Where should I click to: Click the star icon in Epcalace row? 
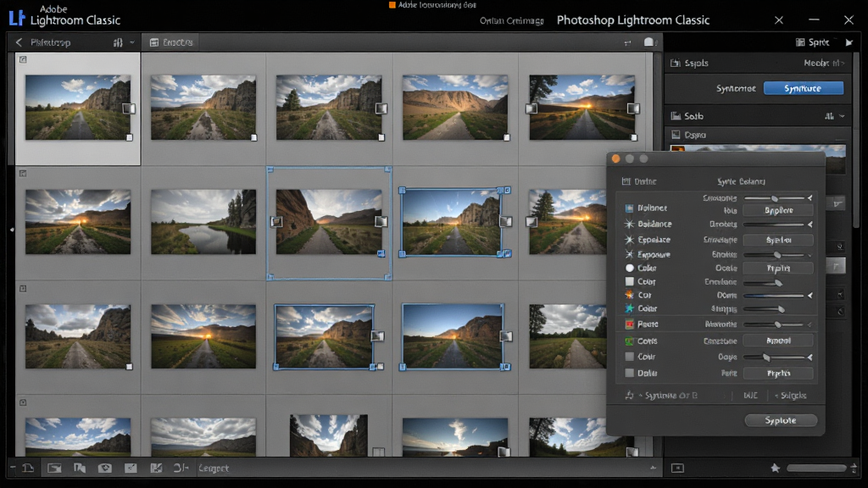[x=629, y=240]
